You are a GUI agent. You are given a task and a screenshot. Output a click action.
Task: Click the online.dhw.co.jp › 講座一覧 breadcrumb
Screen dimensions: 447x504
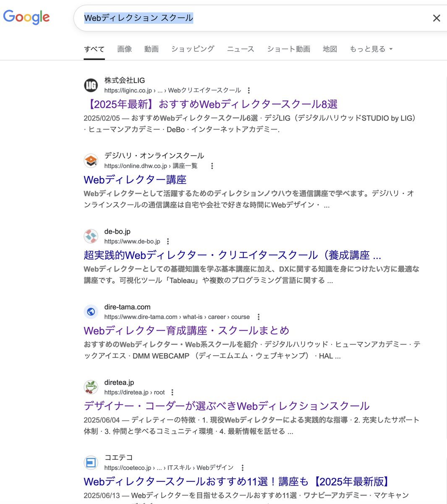pyautogui.click(x=151, y=166)
